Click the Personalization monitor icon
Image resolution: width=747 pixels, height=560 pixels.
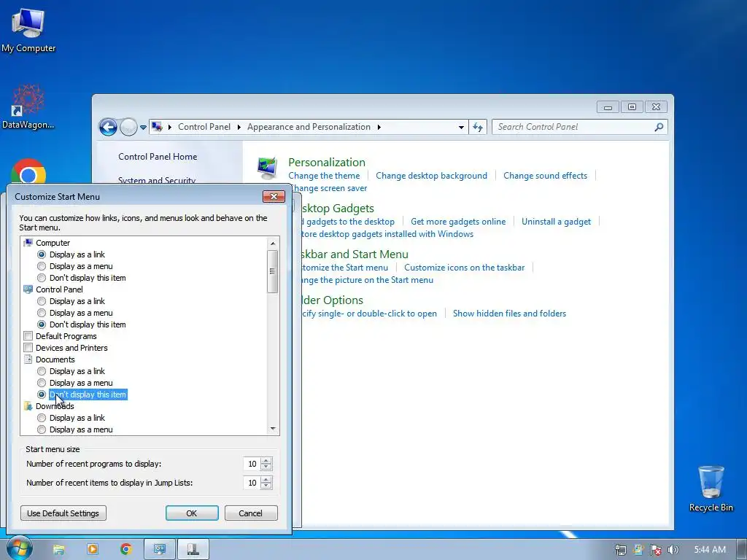point(267,168)
